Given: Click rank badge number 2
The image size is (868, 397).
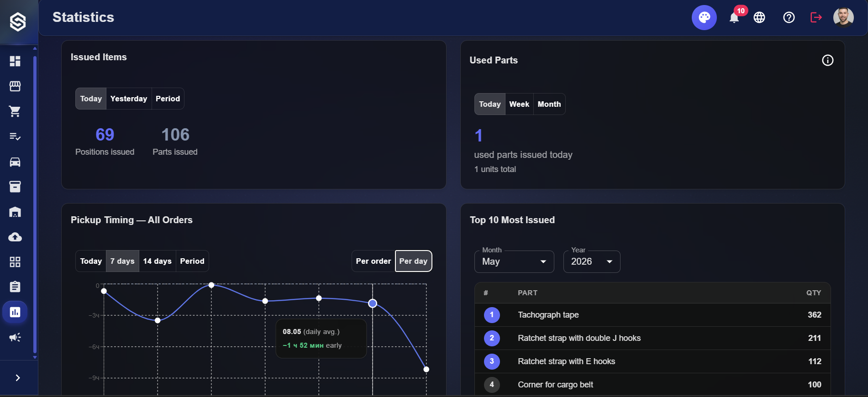Looking at the screenshot, I should (x=492, y=338).
